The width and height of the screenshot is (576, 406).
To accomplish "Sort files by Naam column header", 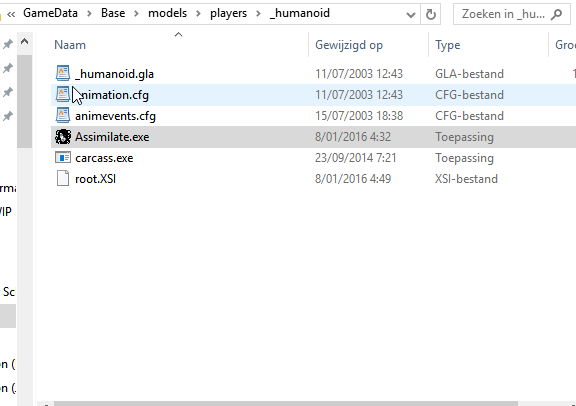I will (70, 45).
